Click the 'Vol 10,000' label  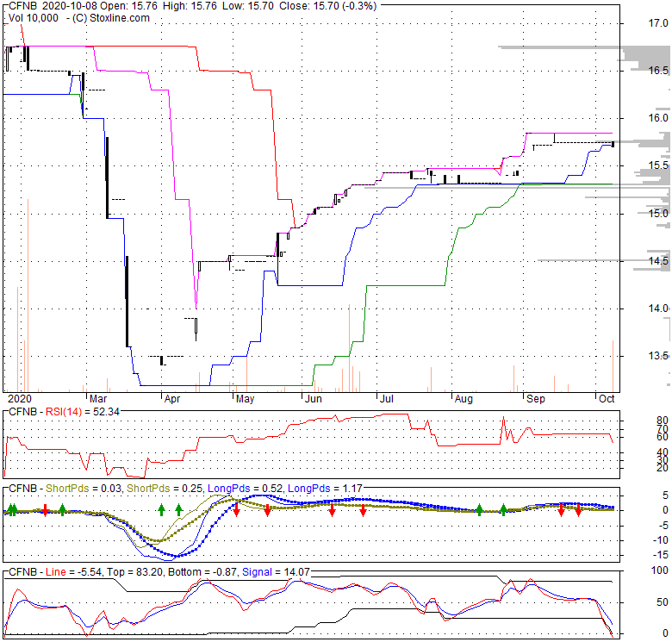34,18
